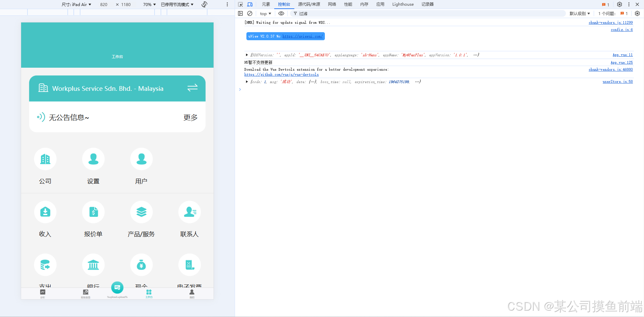Click the company switch arrows icon
Screen dimensions: 644x317
point(192,88)
